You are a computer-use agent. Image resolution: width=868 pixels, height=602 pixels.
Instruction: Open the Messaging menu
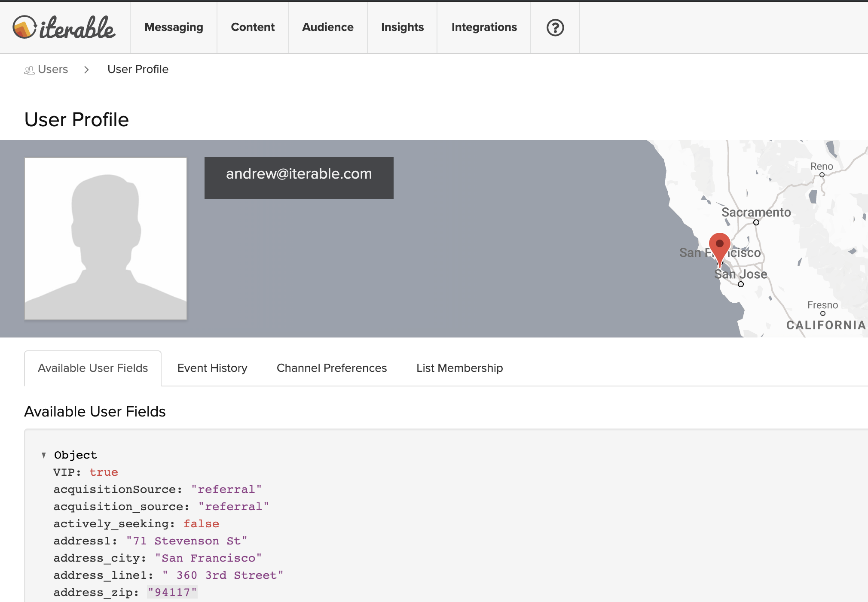pyautogui.click(x=174, y=27)
